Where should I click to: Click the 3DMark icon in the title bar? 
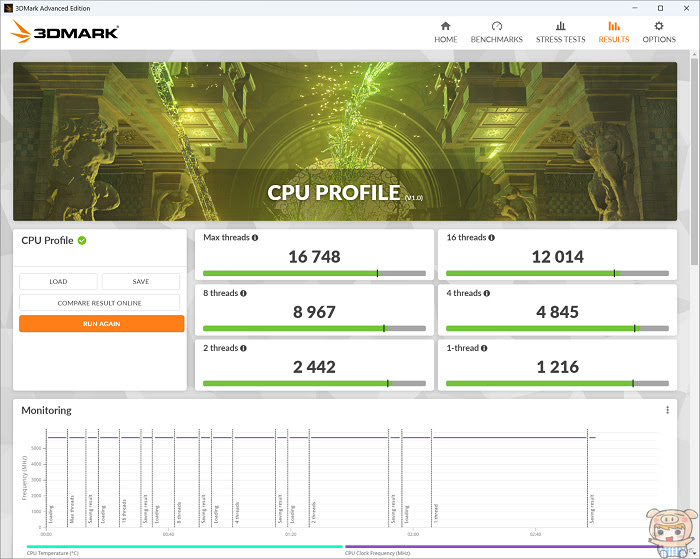tap(8, 8)
